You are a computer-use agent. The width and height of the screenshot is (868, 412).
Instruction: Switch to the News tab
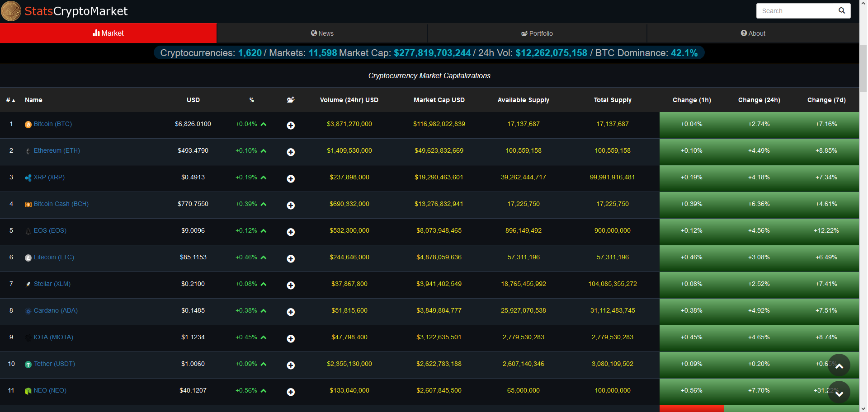click(x=322, y=33)
